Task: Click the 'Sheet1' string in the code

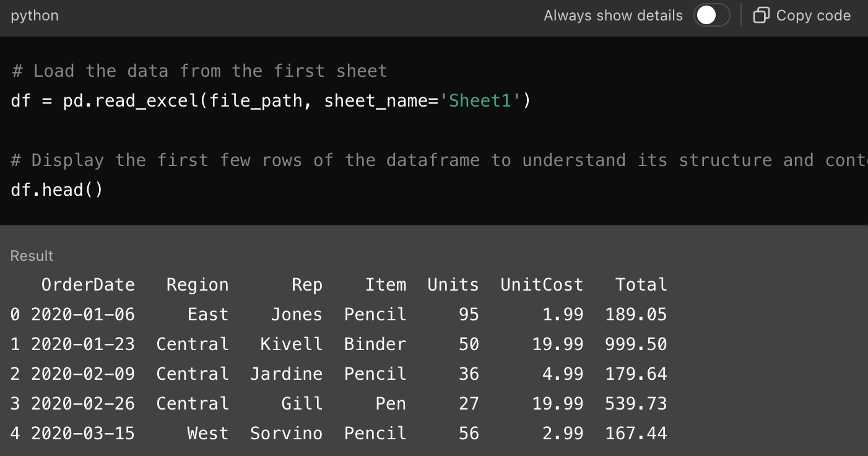Action: [480, 100]
